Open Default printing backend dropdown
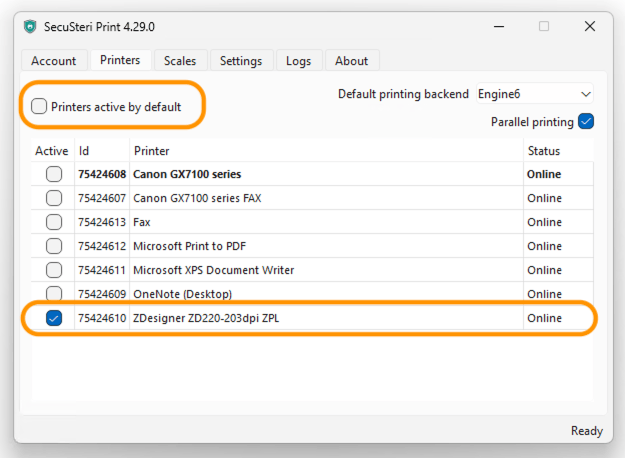Image resolution: width=625 pixels, height=458 pixels. 535,94
